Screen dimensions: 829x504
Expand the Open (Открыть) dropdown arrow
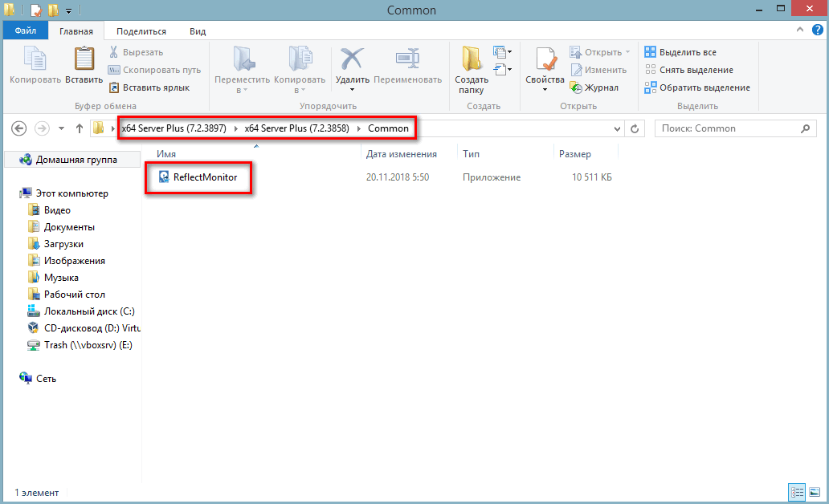point(628,52)
